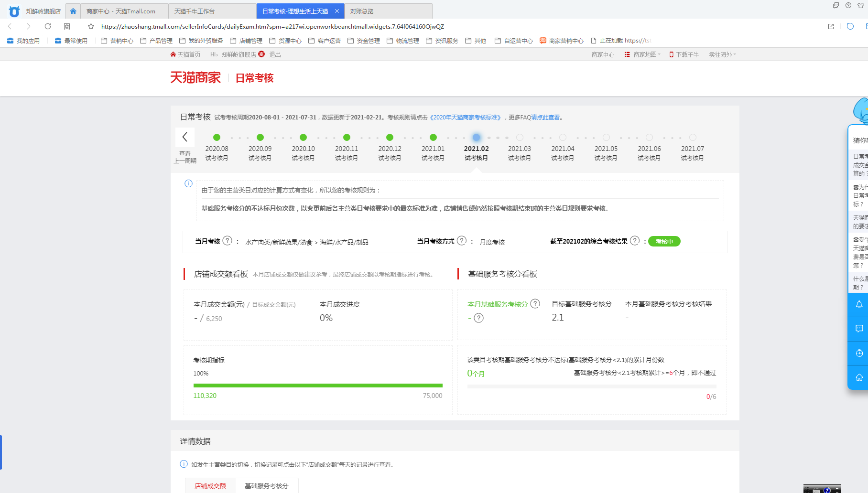Viewport: 868px width, 493px height.
Task: Select the 店铺成交额 detail tab
Action: pyautogui.click(x=210, y=485)
